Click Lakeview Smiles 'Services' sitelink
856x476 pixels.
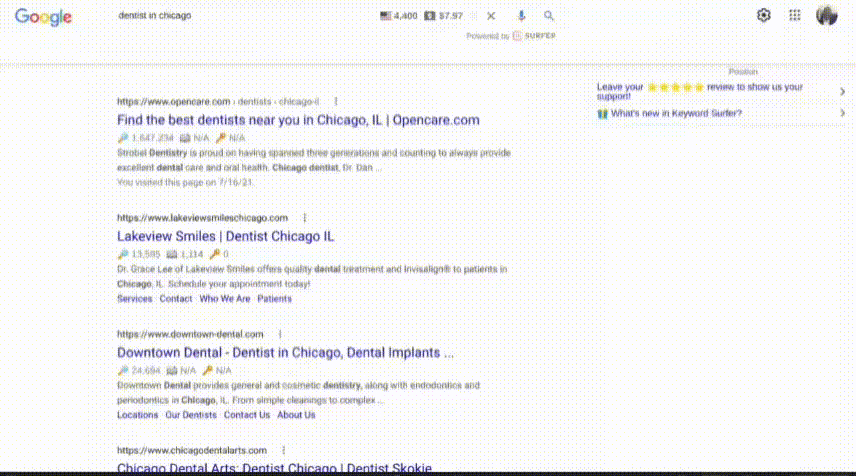[134, 299]
